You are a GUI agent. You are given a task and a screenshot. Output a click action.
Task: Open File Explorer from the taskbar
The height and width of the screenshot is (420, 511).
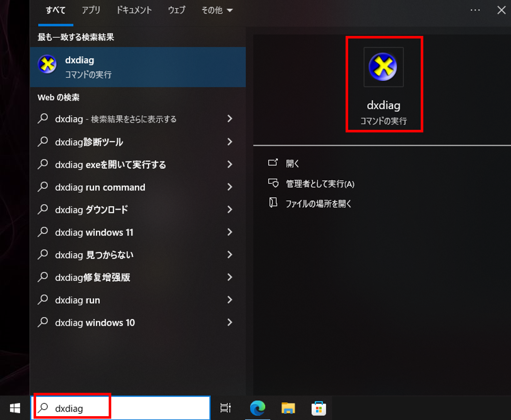[288, 408]
